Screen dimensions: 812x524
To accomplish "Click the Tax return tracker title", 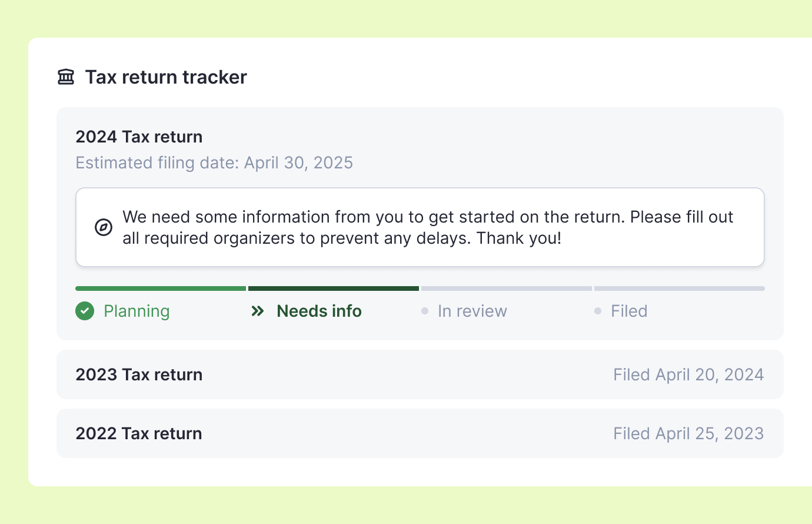I will point(166,77).
